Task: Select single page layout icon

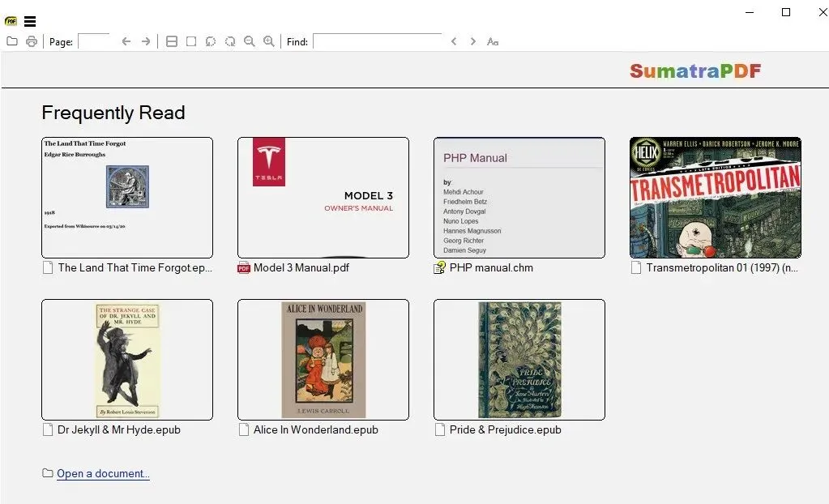Action: (191, 41)
